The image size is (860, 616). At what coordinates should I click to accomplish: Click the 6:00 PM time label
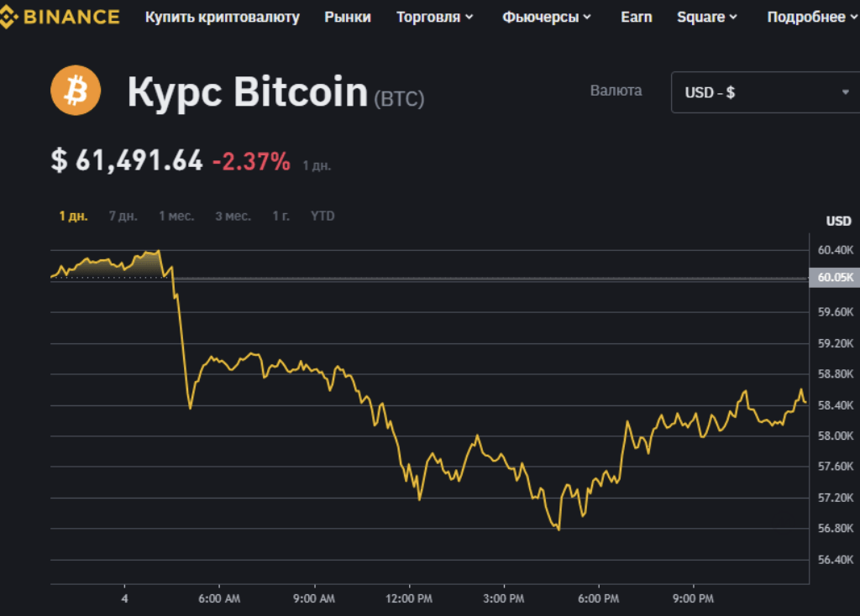(598, 598)
